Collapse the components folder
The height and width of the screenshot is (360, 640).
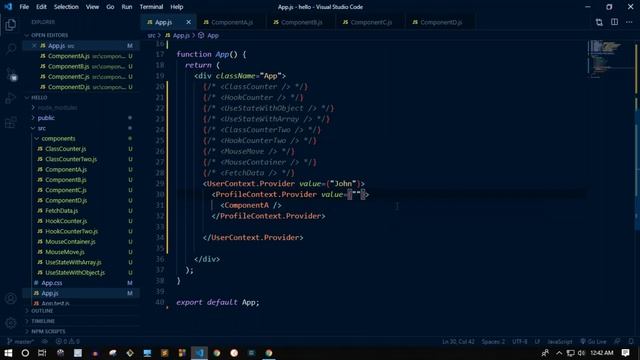[58, 138]
